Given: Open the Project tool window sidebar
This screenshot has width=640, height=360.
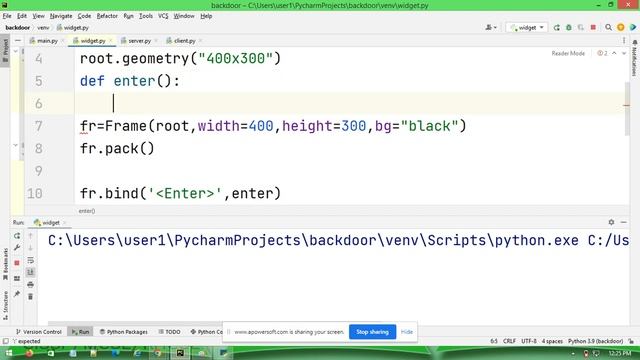Looking at the screenshot, I should coord(5,50).
